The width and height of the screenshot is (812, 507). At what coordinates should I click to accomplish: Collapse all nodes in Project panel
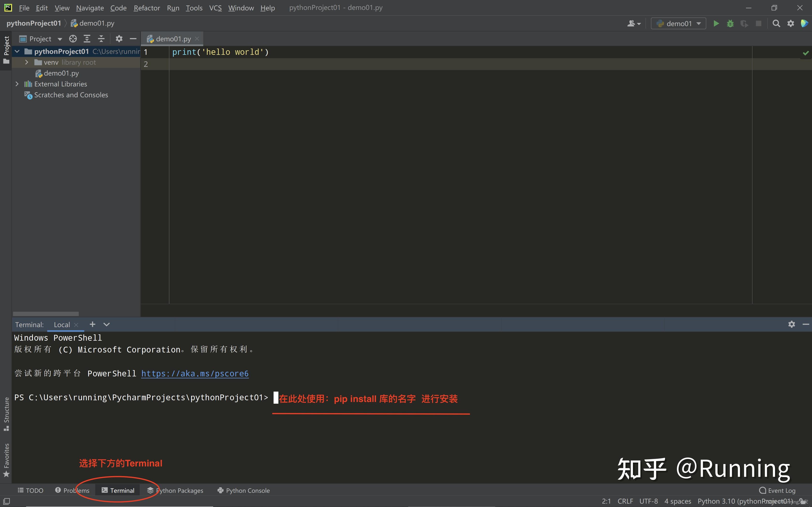pyautogui.click(x=101, y=39)
